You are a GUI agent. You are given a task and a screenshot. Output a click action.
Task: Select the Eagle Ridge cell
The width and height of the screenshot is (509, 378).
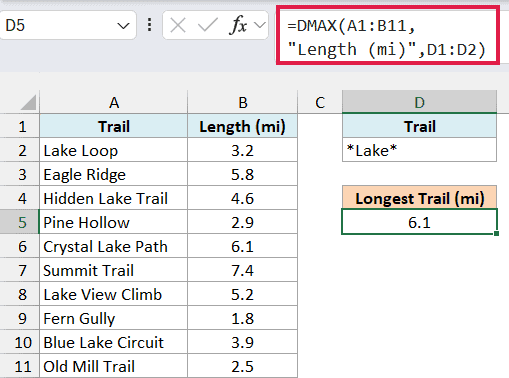[x=114, y=174]
